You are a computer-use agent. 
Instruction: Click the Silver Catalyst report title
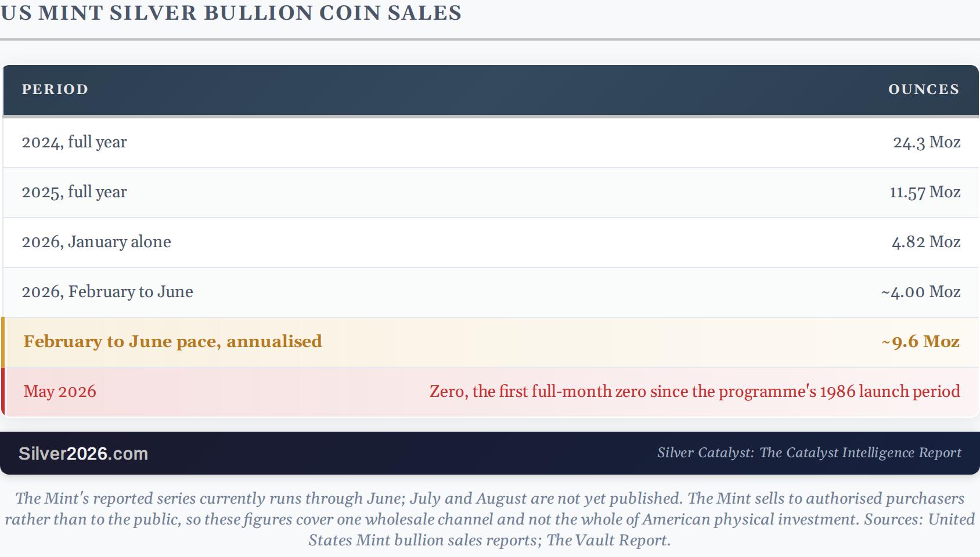(809, 453)
